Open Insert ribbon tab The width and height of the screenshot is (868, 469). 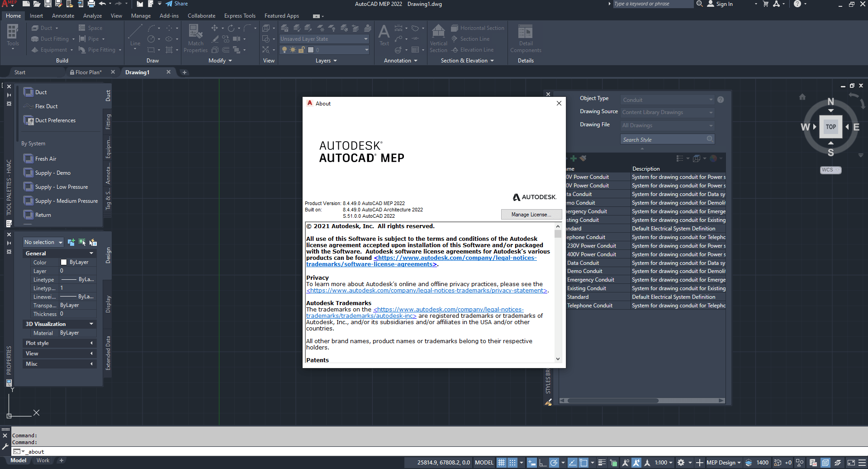click(36, 16)
